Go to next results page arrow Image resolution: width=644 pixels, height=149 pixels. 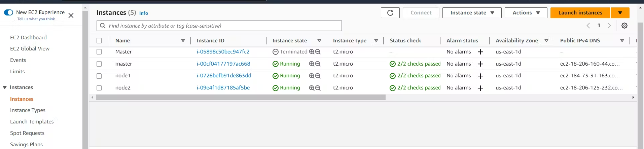[x=609, y=26]
